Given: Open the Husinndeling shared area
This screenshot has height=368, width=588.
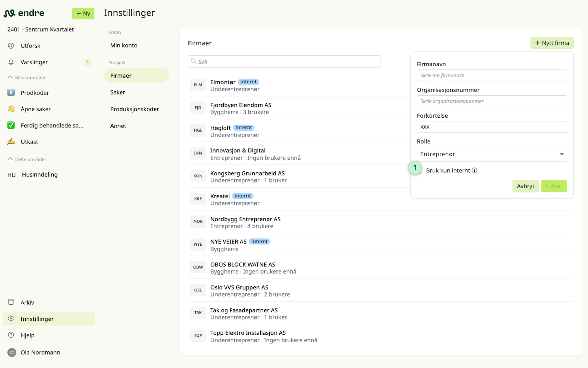Looking at the screenshot, I should 40,175.
